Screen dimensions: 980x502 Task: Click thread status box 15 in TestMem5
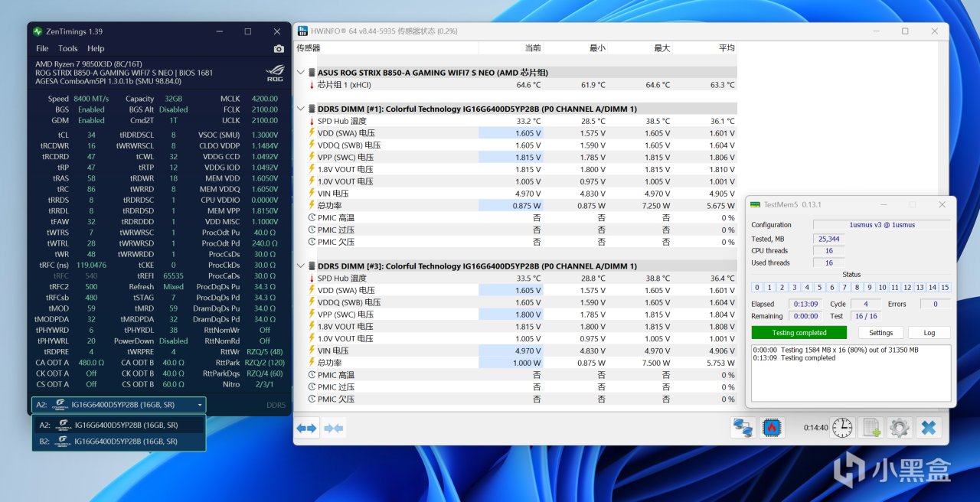(945, 288)
